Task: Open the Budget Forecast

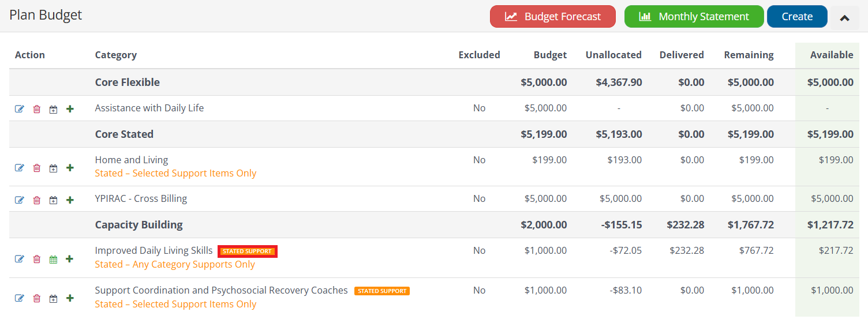Action: click(x=553, y=17)
